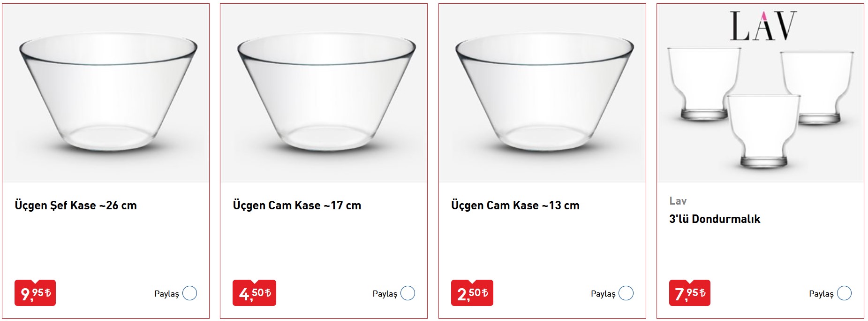Open the Üçgen Şef Kase ~26 cm title
868x321 pixels.
click(x=75, y=206)
